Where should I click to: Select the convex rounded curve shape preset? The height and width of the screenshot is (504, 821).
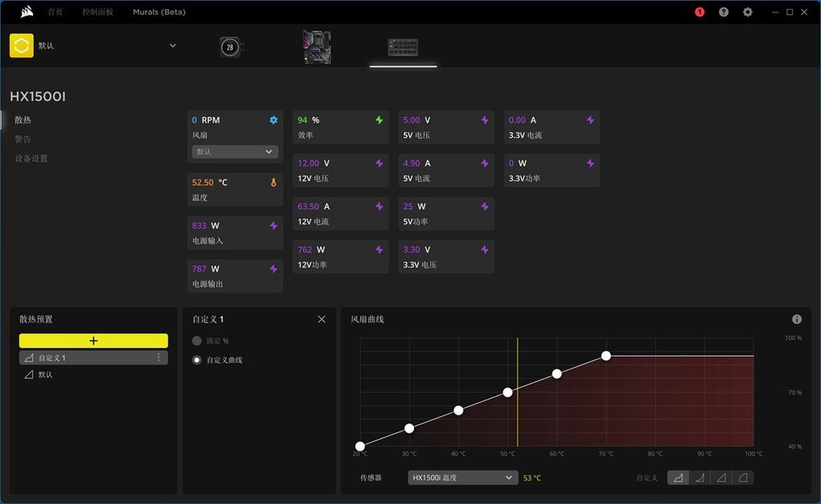pyautogui.click(x=742, y=477)
